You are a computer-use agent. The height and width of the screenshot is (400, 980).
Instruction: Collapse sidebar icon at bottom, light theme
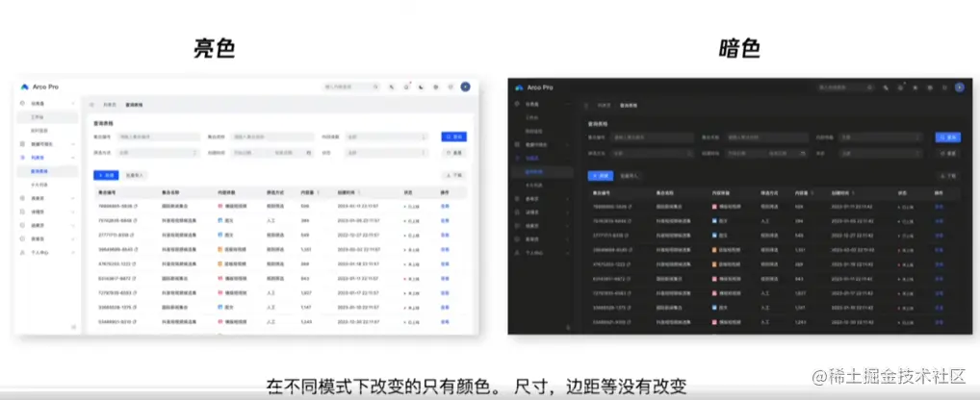(x=74, y=326)
